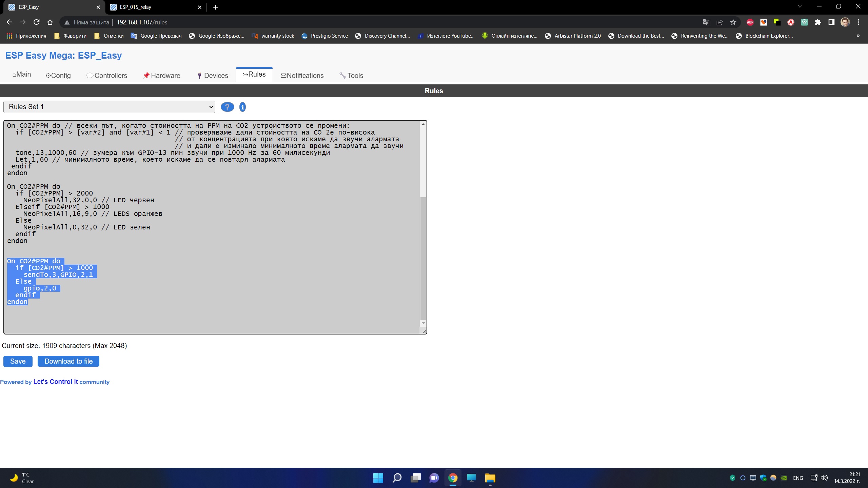Open the Extensions puzzle icon
This screenshot has width=868, height=488.
click(818, 22)
